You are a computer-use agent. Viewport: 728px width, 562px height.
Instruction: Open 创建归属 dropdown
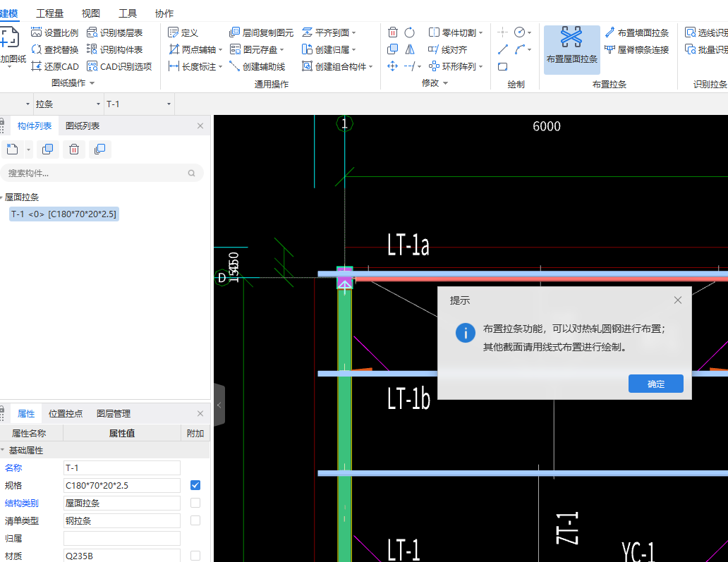coord(354,49)
